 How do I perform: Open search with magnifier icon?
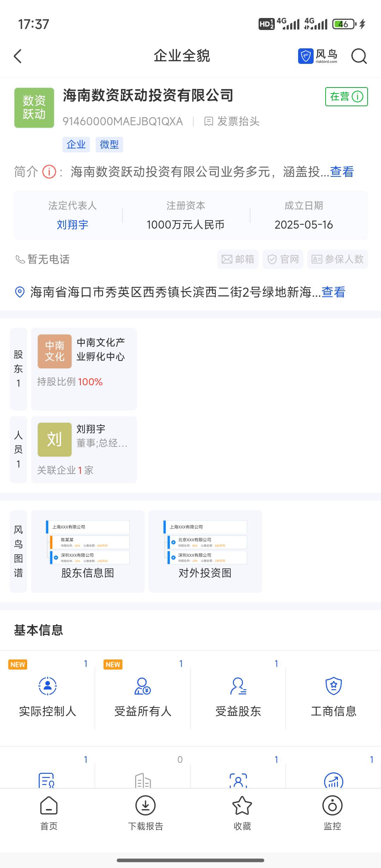[x=359, y=56]
